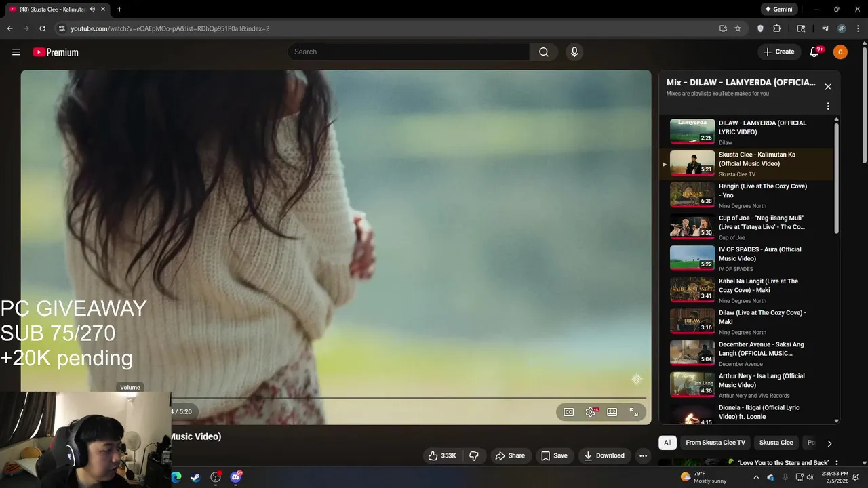Dislike this video

click(x=474, y=455)
